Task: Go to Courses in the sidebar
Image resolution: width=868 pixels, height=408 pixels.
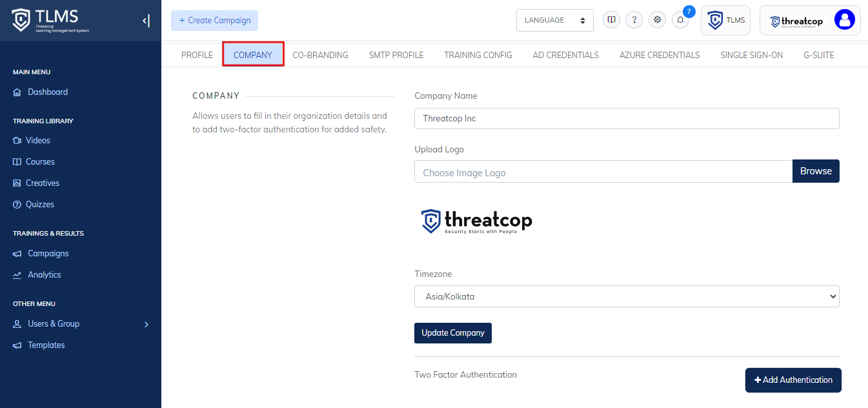Action: (40, 162)
